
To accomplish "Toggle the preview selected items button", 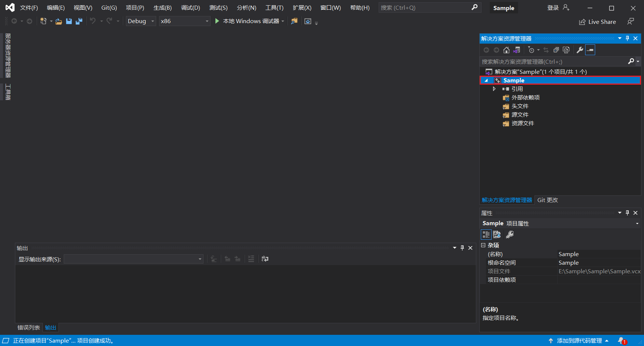I will [x=590, y=50].
